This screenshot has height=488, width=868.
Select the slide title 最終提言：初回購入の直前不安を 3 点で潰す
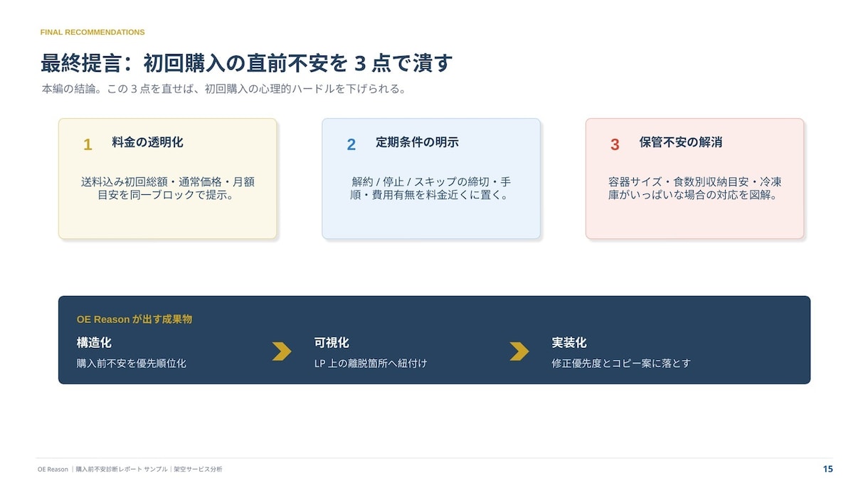click(246, 63)
